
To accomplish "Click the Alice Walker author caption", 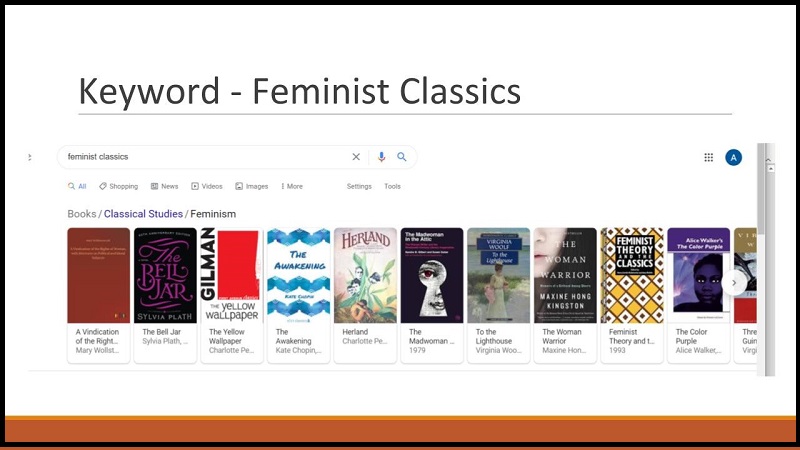I will point(698,350).
